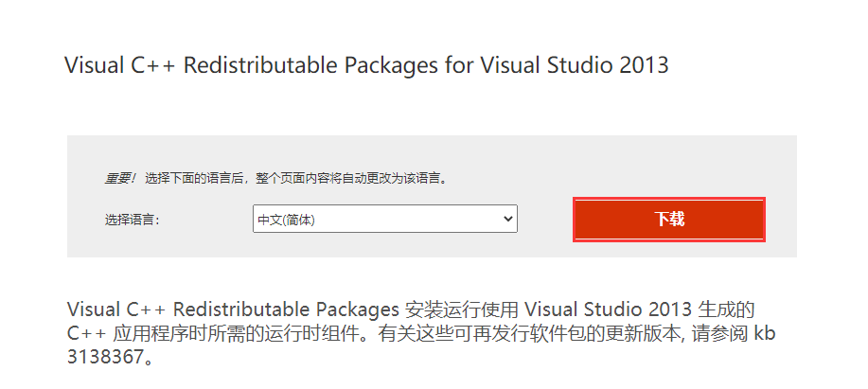Image resolution: width=868 pixels, height=389 pixels.
Task: Click 'Visual Studio 2013' in the title
Action: point(575,65)
